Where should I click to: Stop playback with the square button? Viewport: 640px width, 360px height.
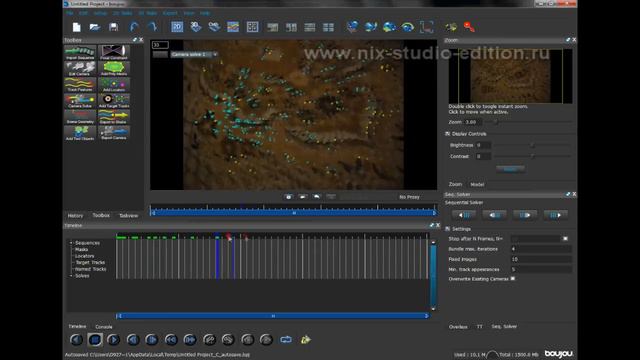pos(95,340)
